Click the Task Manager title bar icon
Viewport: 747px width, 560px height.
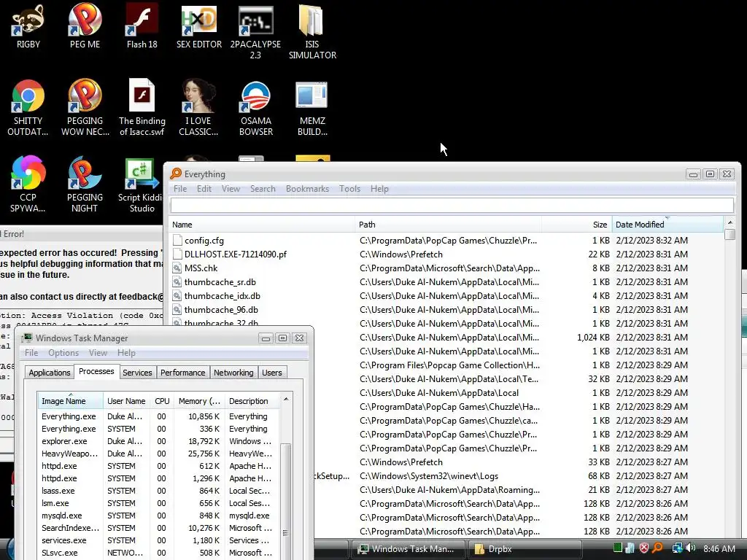point(27,338)
